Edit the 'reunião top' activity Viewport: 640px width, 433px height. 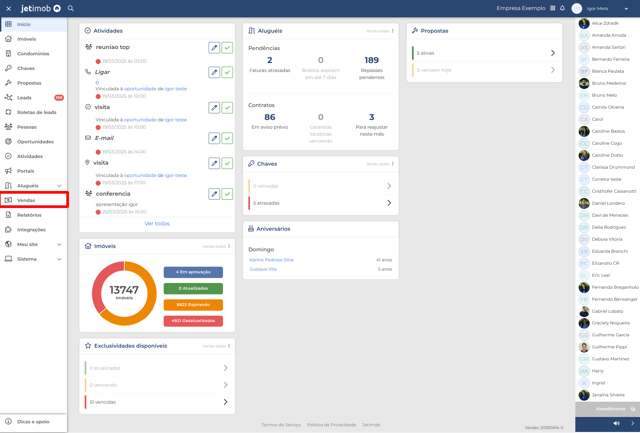pos(214,48)
